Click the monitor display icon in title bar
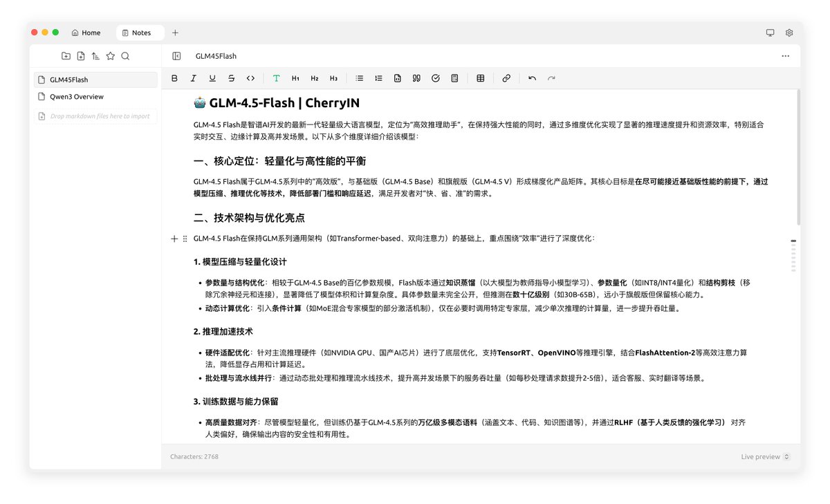 tap(770, 32)
